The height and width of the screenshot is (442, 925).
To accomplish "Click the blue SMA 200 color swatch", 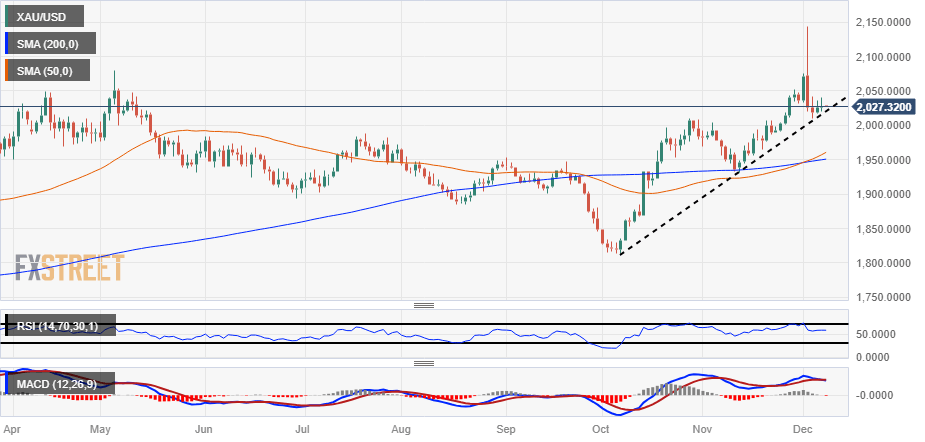I will 6,44.
